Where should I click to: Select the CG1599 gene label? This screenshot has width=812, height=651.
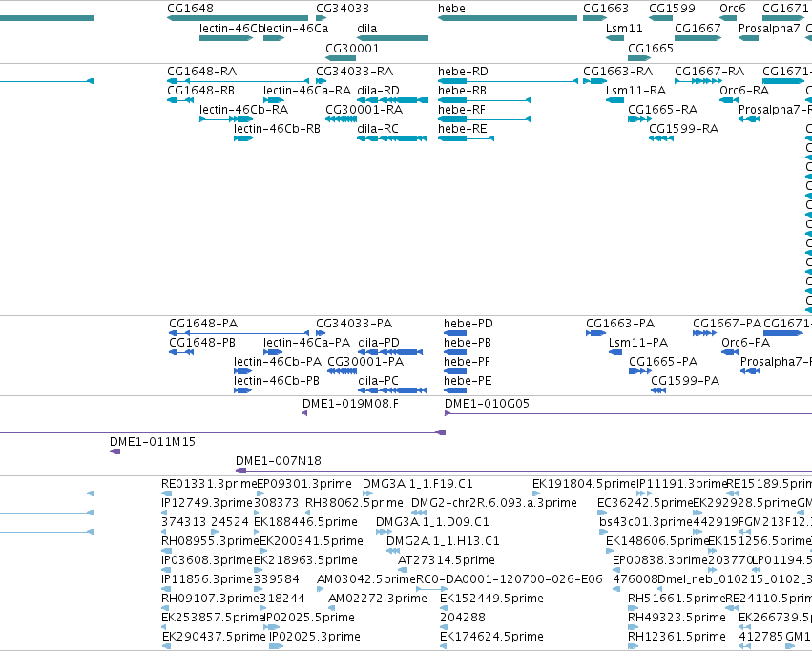pos(672,9)
